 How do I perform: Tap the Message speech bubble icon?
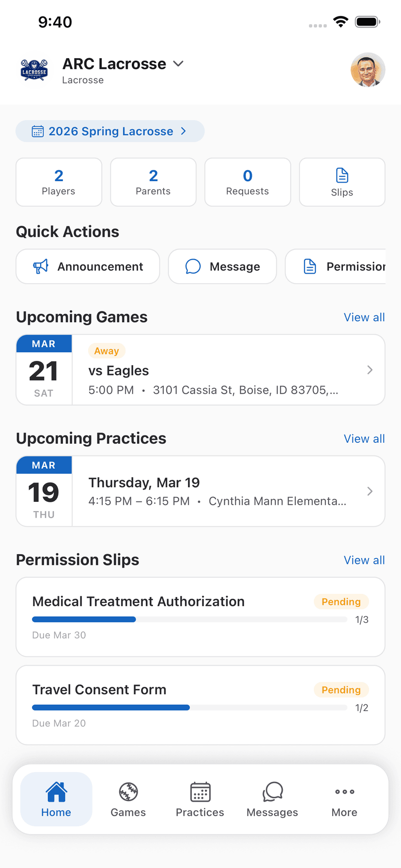pos(193,266)
